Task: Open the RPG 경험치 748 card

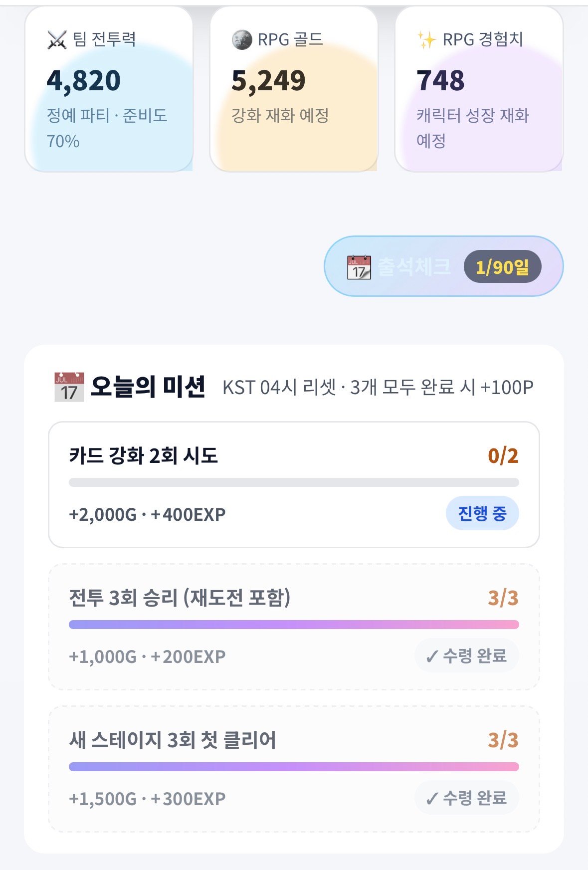Action: (x=479, y=89)
